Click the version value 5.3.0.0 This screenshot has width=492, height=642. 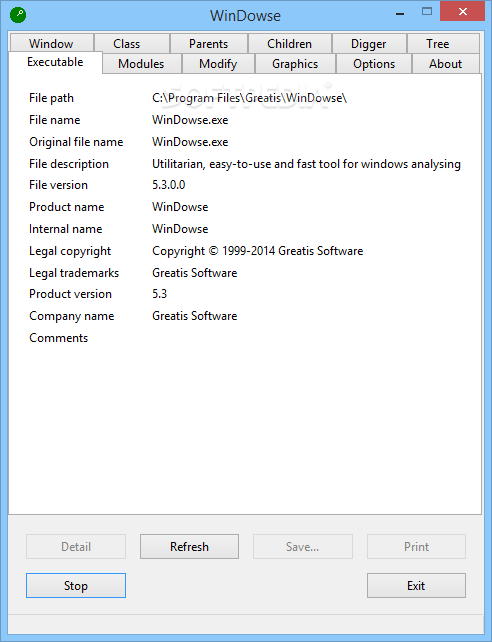click(169, 185)
